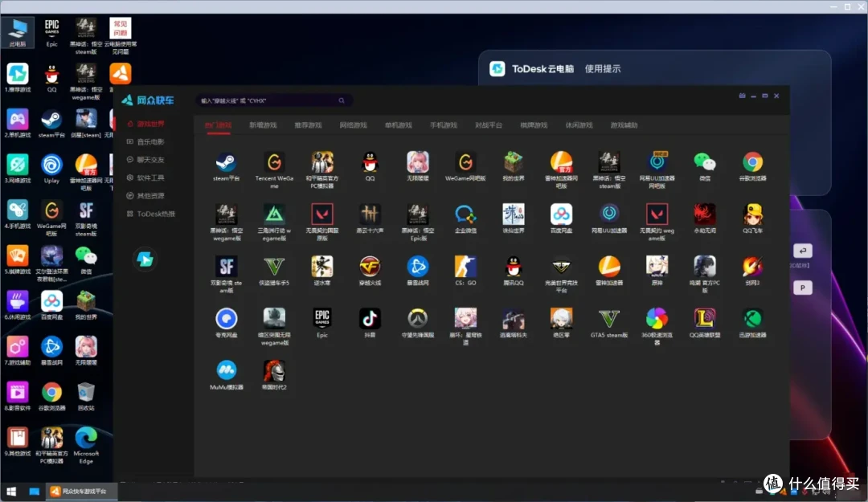
Task: Launch 侠盗猎车手5 icon
Action: point(274,267)
